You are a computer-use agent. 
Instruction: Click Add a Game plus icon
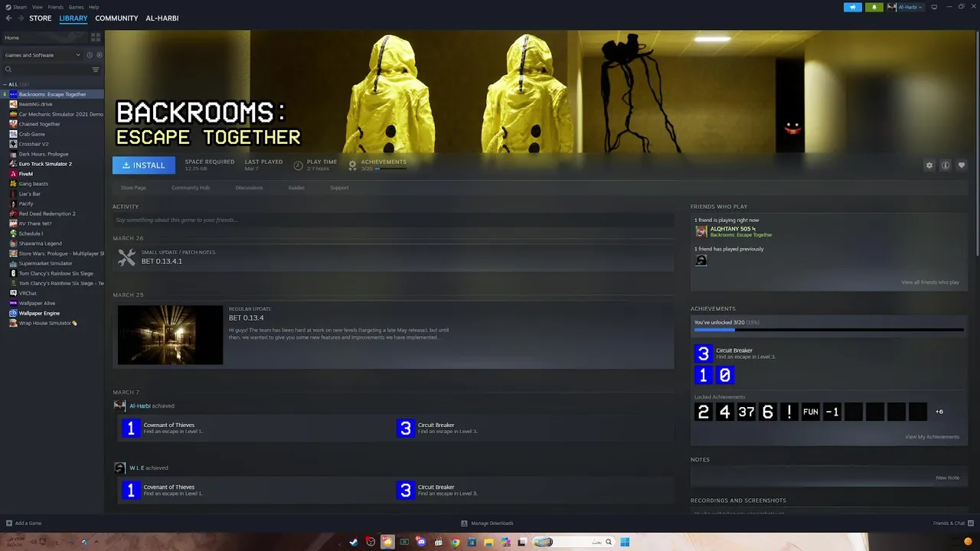point(9,523)
